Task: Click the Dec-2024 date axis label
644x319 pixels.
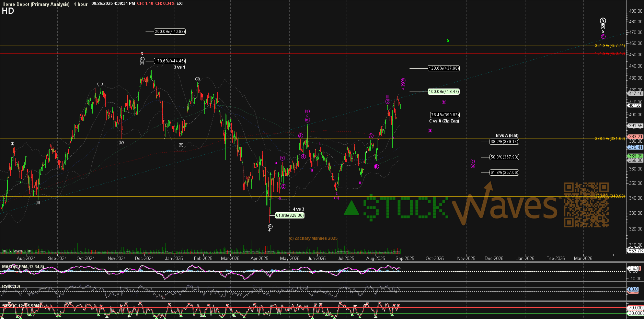Action: [x=144, y=258]
